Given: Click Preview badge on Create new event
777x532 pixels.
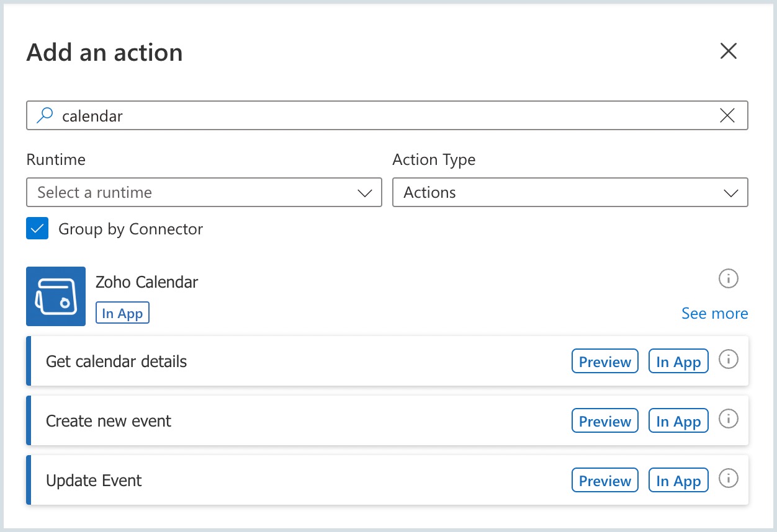Looking at the screenshot, I should [604, 422].
